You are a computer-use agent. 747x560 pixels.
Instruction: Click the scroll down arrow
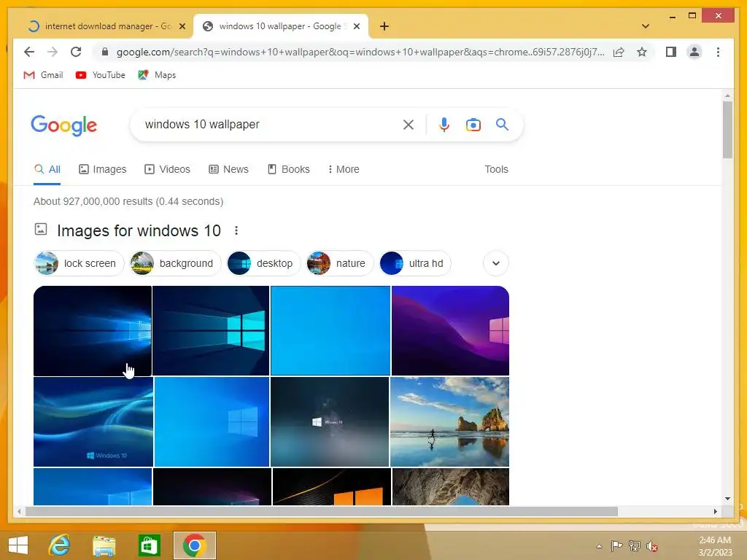[x=727, y=499]
